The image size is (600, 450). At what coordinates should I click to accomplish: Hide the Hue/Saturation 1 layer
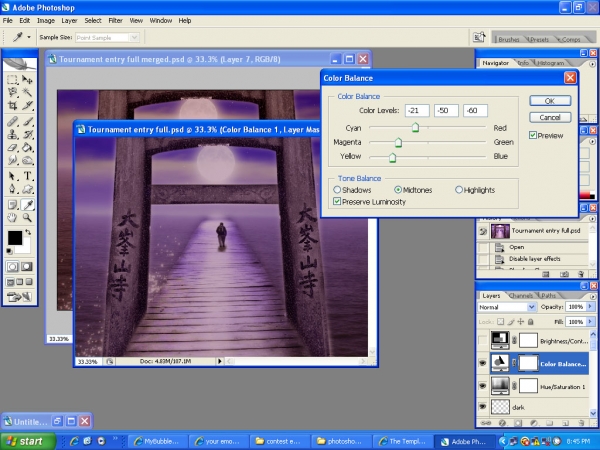[483, 386]
